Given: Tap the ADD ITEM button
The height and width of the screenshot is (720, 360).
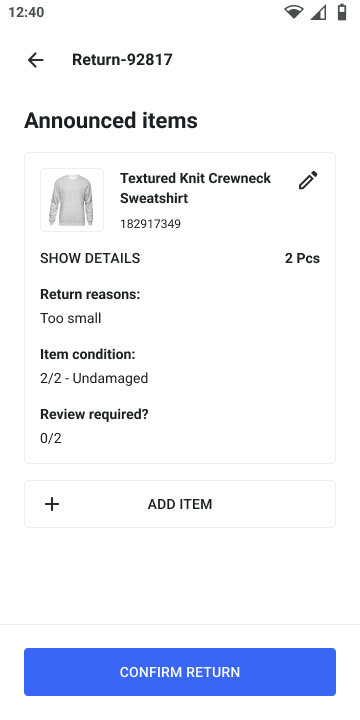Looking at the screenshot, I should [x=180, y=504].
